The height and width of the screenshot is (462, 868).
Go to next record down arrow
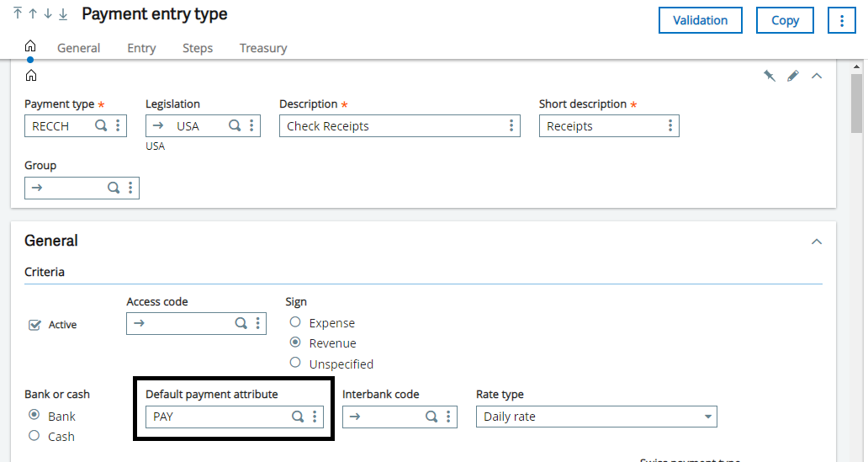[48, 13]
